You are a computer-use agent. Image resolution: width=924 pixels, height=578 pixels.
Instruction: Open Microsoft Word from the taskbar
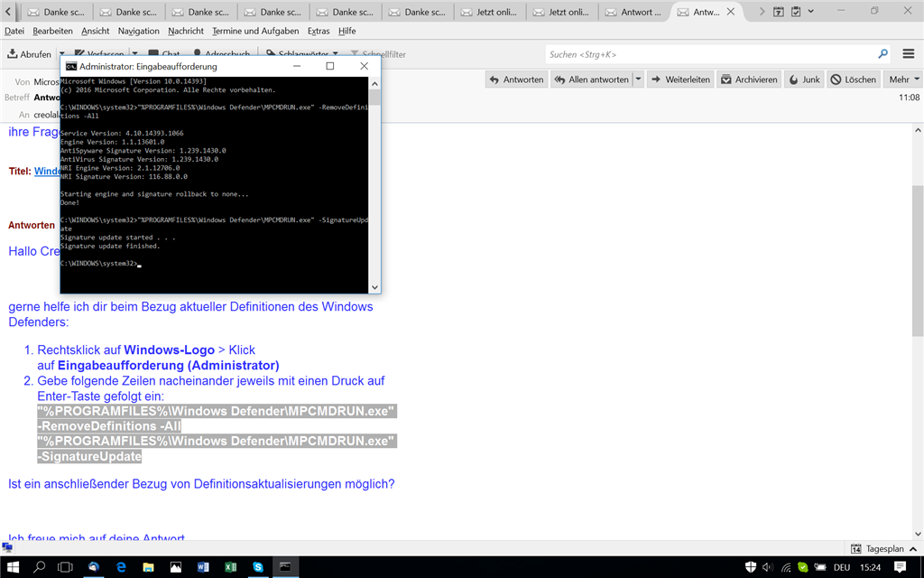203,567
